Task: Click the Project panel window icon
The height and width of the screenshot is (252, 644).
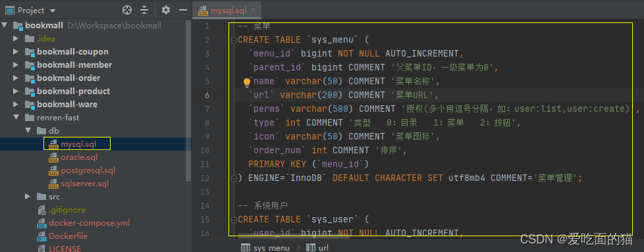Action: click(x=10, y=11)
